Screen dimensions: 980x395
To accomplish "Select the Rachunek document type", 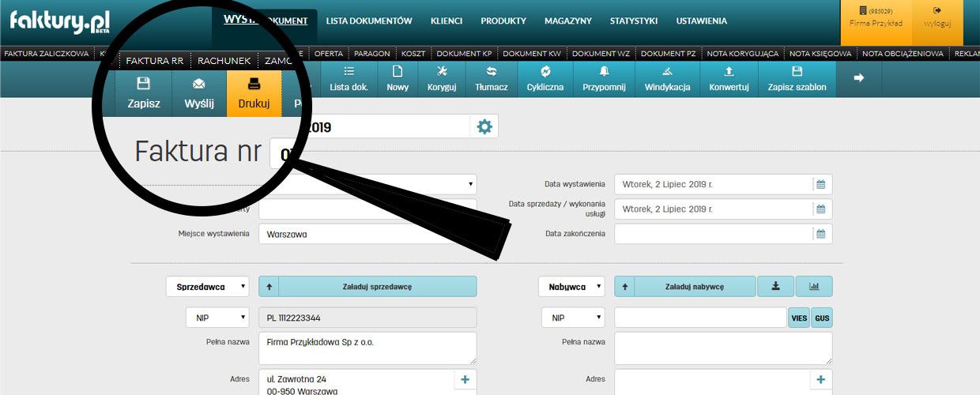I will [x=224, y=60].
